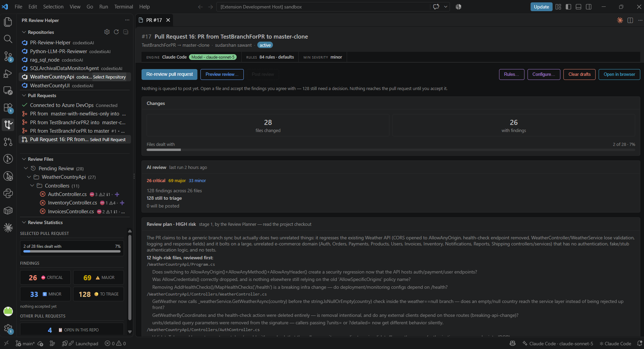This screenshot has height=349, width=644.
Task: Collapse the Pending Review tree node
Action: click(x=26, y=168)
